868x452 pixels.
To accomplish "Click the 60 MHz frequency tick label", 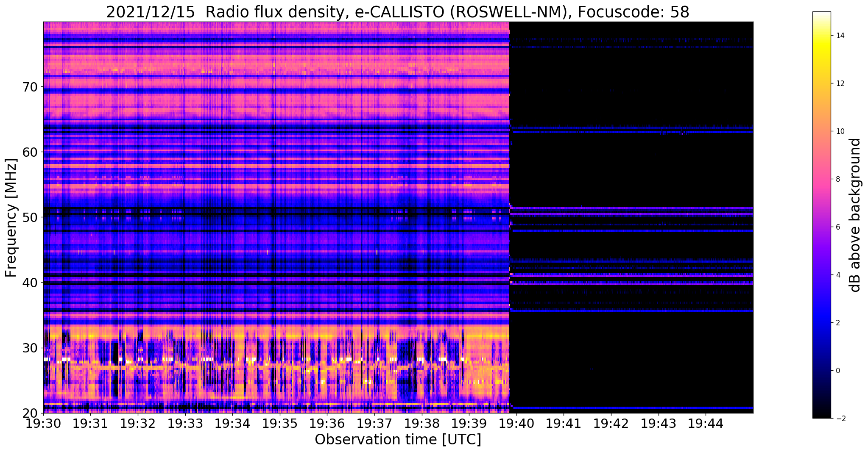I will 30,152.
